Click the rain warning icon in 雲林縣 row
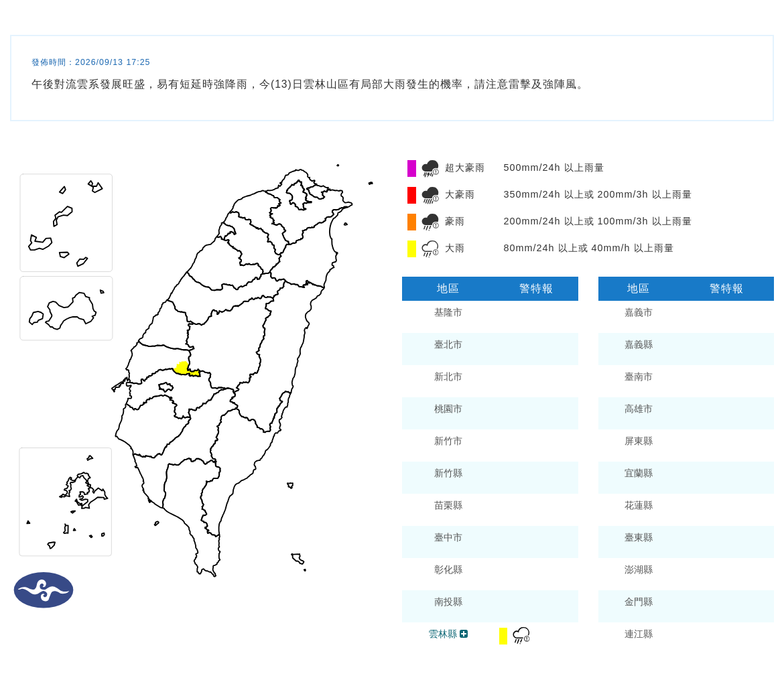 521,636
